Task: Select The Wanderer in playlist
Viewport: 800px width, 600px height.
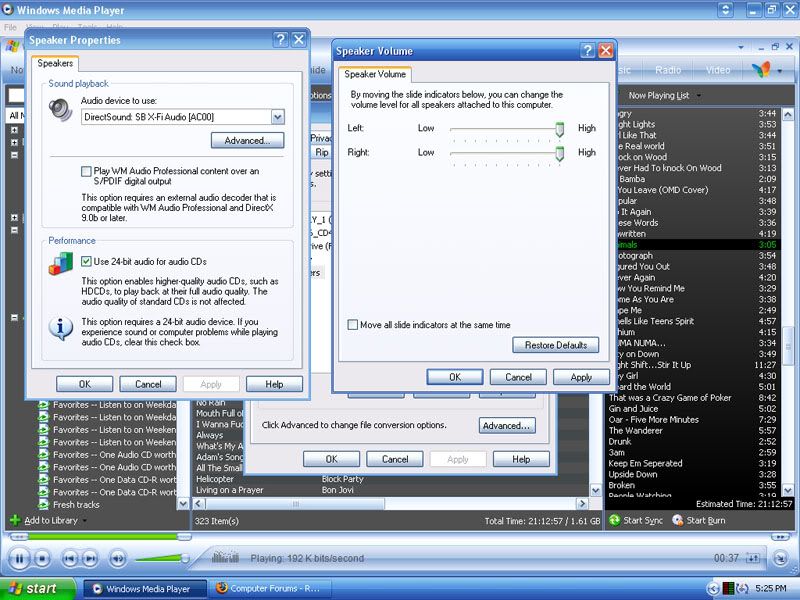Action: point(635,431)
